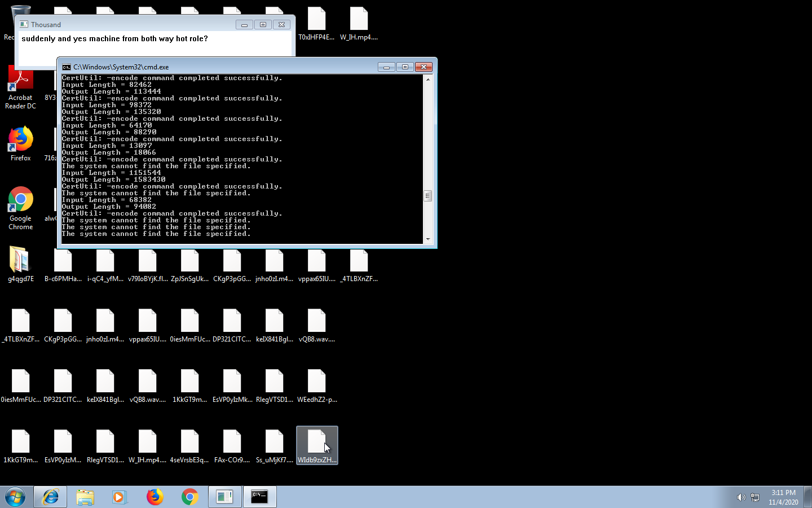Click the line 'Output Length = 1583430'
The image size is (812, 508).
coord(113,180)
